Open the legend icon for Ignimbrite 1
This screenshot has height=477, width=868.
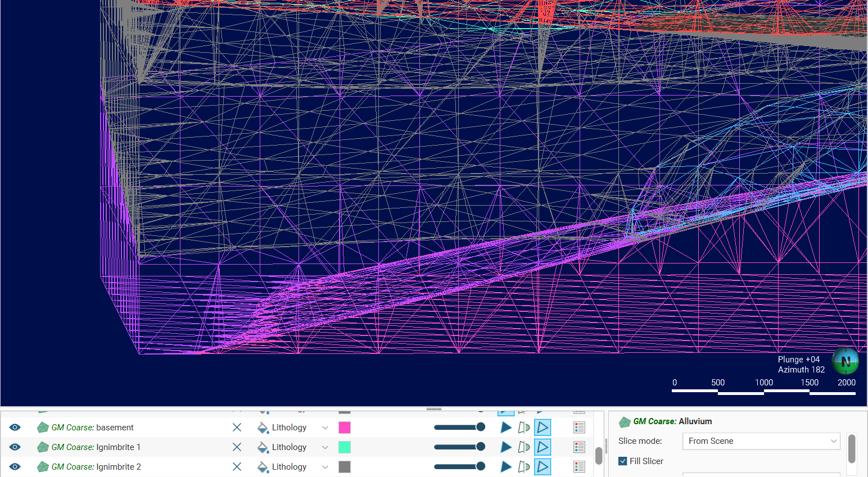point(579,447)
